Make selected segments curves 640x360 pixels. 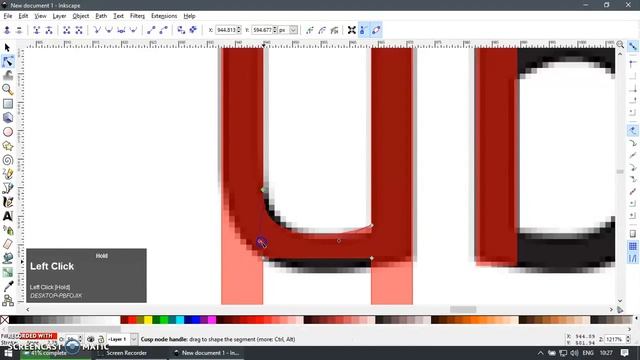[164, 30]
